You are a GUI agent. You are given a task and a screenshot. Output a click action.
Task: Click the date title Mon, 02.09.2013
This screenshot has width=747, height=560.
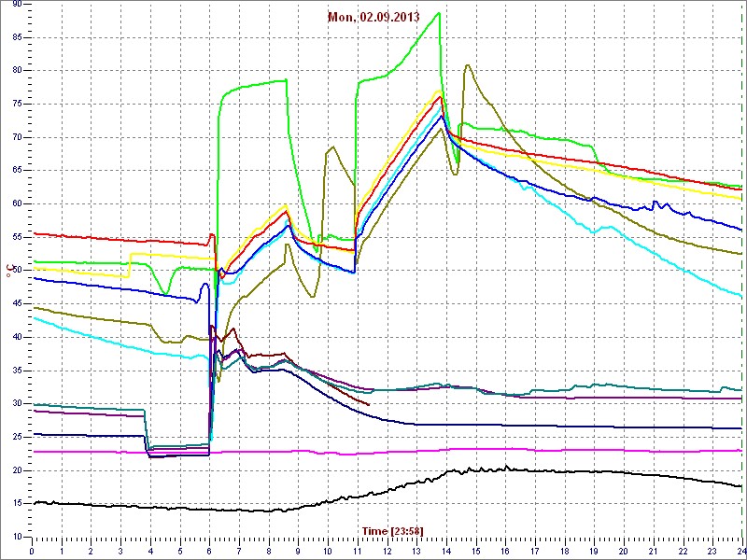pos(373,17)
